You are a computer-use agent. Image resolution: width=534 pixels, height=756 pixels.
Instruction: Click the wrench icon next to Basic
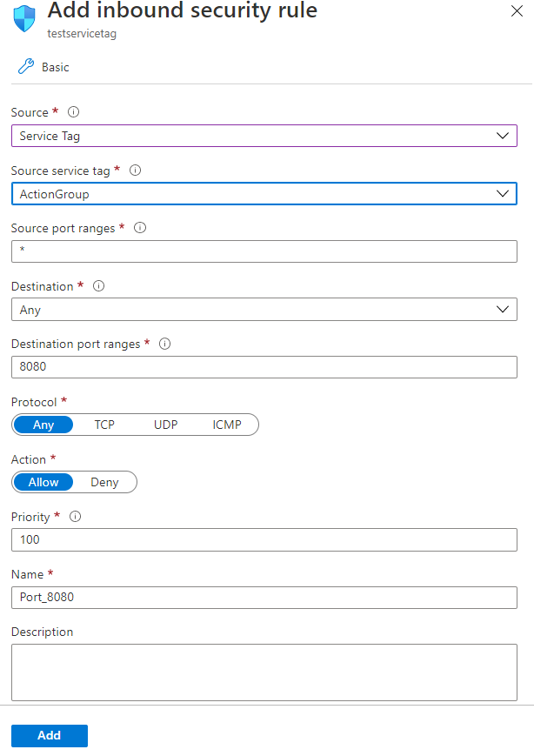coord(26,66)
